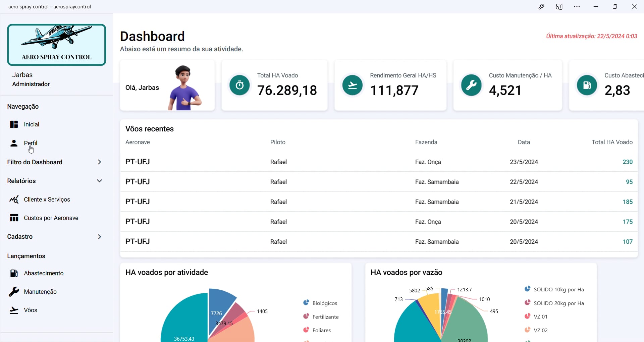Click the Cliente x Serviços chart icon
The height and width of the screenshot is (342, 644).
[14, 199]
